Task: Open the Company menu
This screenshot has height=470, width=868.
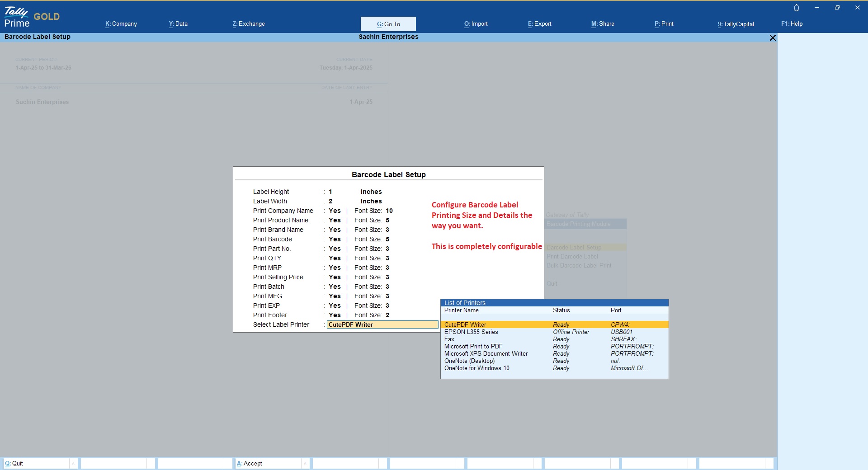Action: click(x=121, y=24)
